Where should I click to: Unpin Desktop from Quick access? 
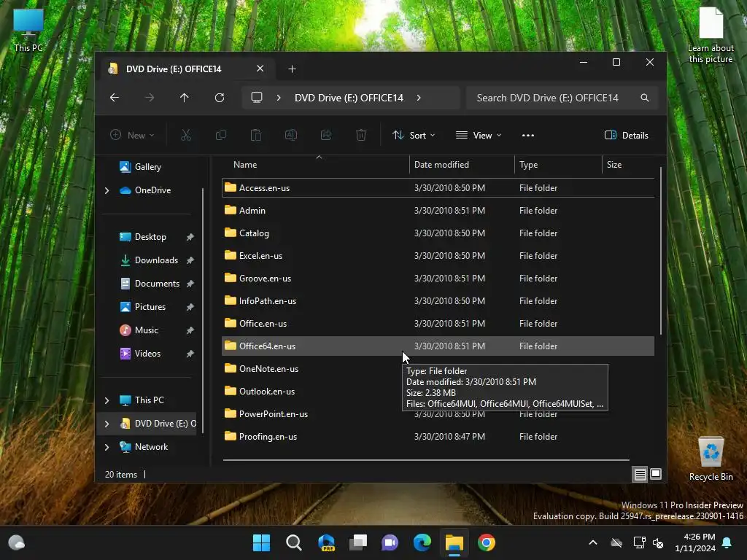coord(190,237)
